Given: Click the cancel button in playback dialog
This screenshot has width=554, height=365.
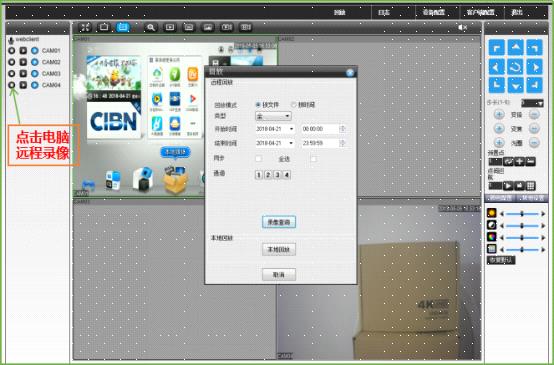Looking at the screenshot, I should [x=279, y=274].
